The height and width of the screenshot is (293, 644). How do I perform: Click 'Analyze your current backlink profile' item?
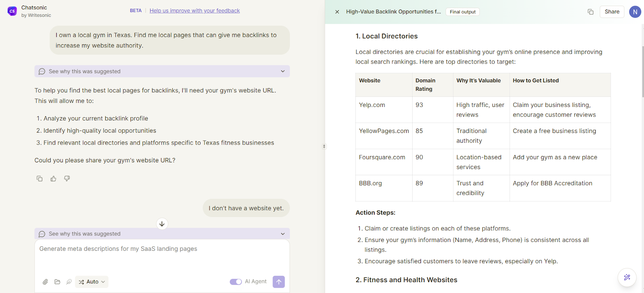click(x=96, y=119)
